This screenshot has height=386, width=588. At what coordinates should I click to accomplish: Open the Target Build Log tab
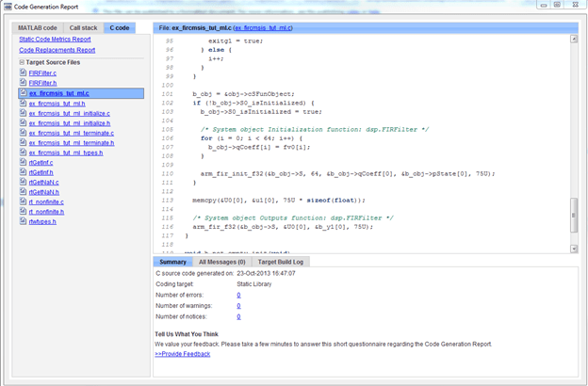click(278, 261)
